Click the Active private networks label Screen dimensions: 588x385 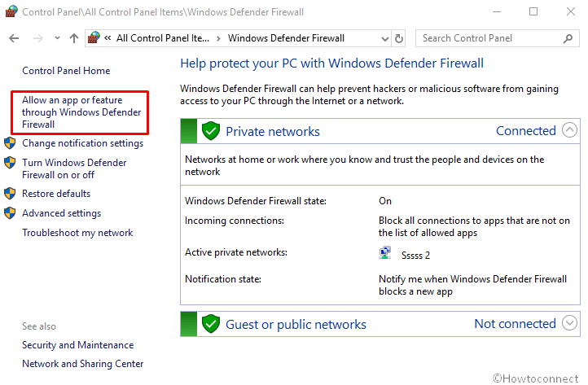[236, 252]
